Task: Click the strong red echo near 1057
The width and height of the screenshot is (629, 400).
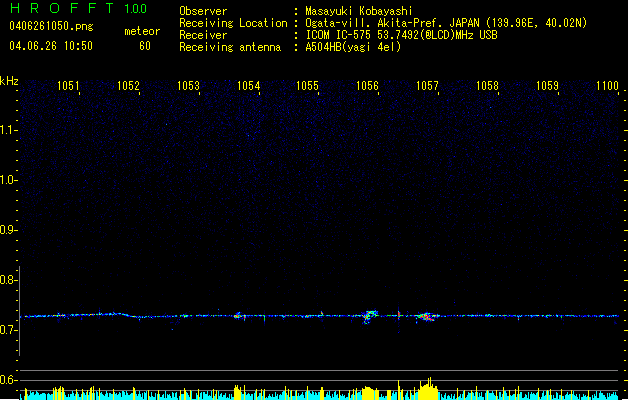Action: (426, 317)
